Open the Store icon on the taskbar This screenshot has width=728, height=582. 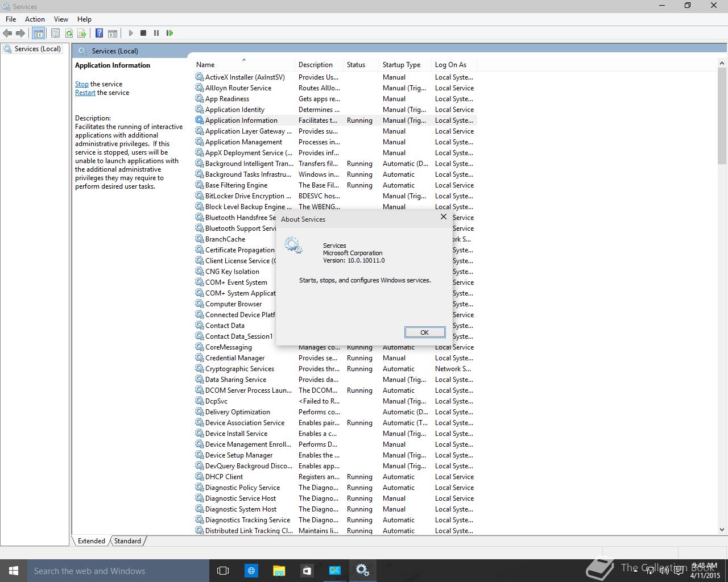(x=307, y=571)
